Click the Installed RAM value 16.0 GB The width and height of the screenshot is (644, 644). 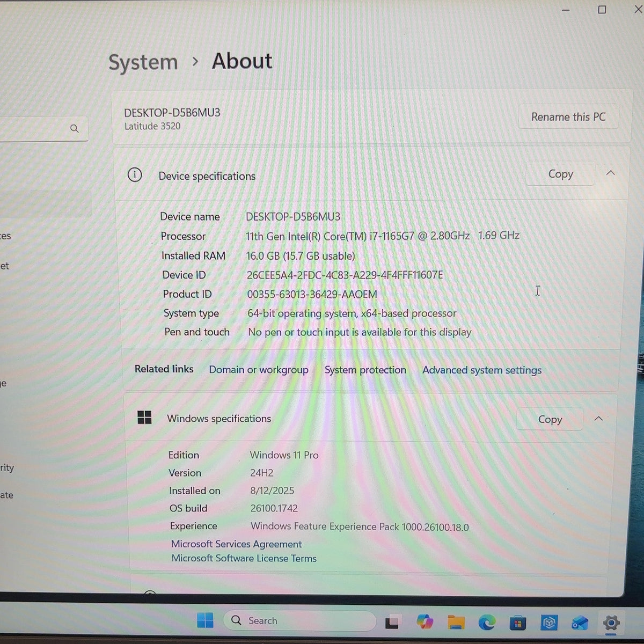pyautogui.click(x=301, y=256)
